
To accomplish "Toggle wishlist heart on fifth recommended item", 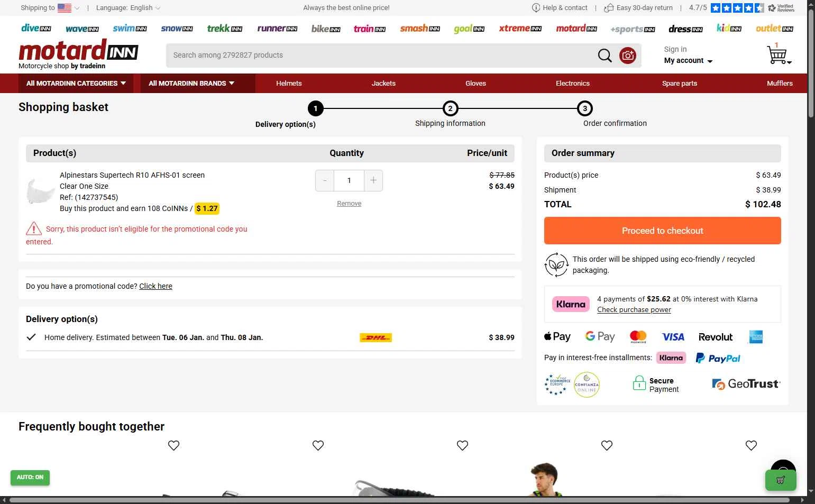I will 751,445.
